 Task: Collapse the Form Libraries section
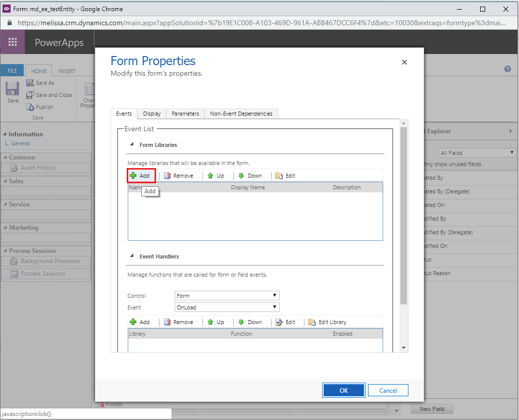132,145
